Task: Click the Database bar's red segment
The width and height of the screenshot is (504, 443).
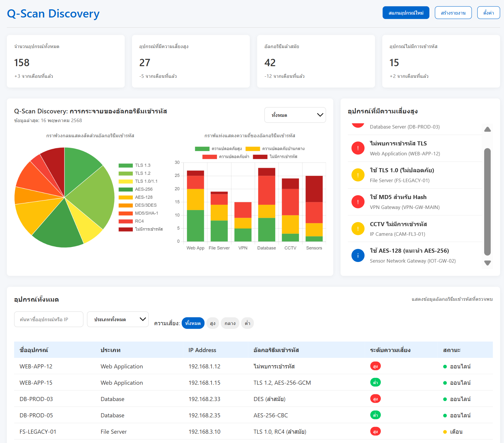Action: pyautogui.click(x=267, y=190)
